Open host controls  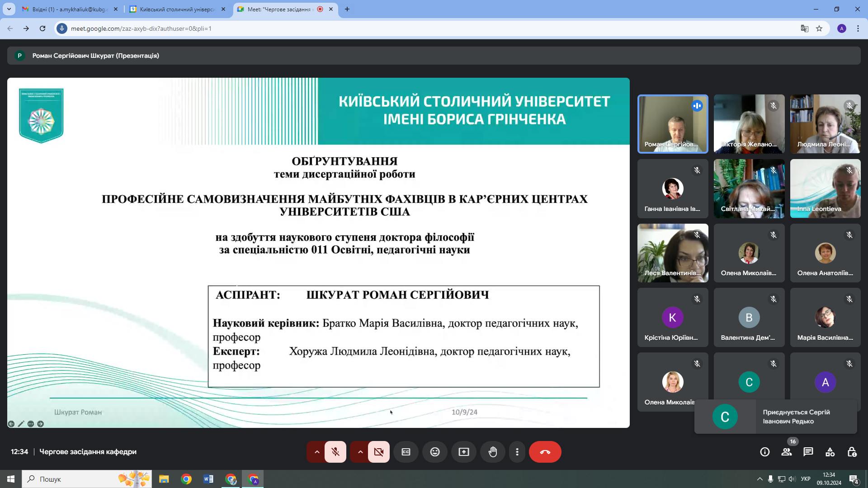[x=852, y=451]
